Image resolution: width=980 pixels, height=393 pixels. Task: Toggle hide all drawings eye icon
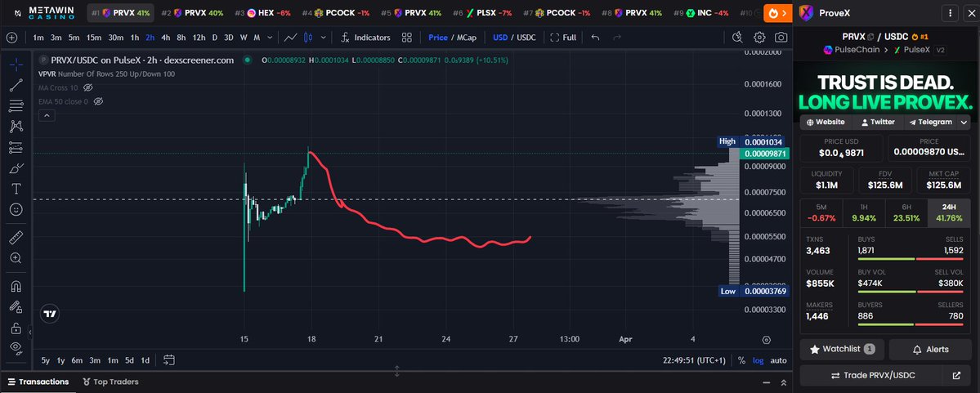coord(16,347)
